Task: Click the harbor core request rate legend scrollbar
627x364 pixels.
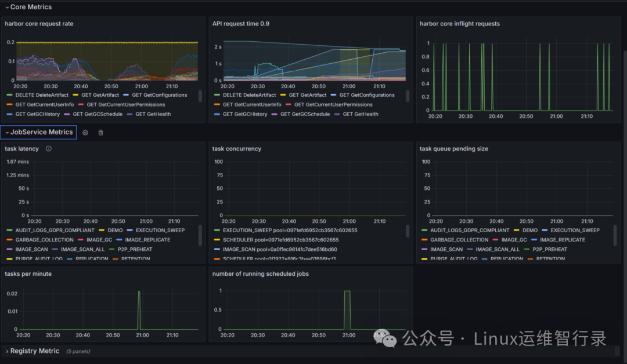Action: (200, 96)
